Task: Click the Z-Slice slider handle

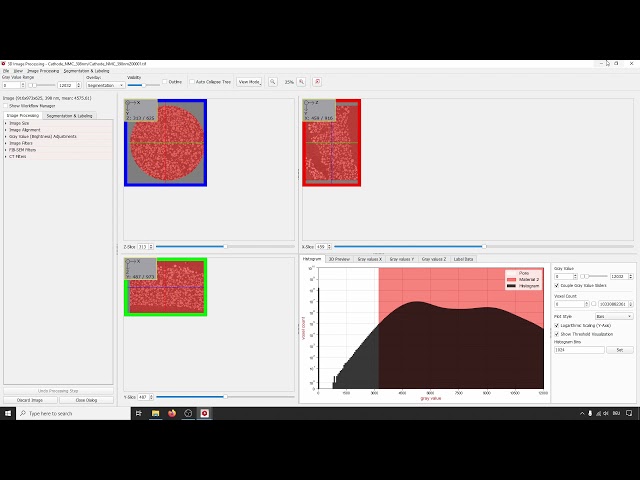Action: click(x=225, y=247)
